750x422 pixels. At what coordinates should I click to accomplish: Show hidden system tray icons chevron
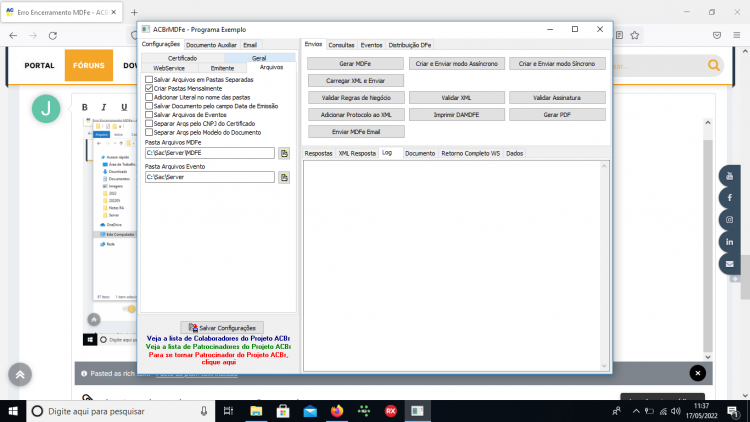pyautogui.click(x=636, y=411)
